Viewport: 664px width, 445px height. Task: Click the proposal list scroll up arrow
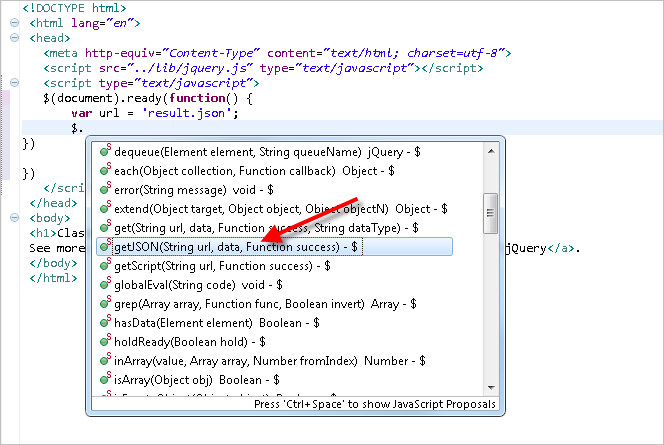491,151
